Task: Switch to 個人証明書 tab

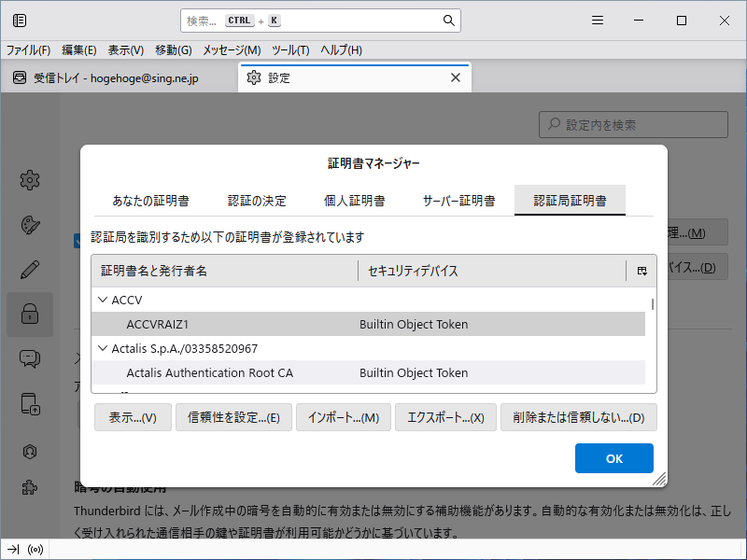Action: point(355,201)
